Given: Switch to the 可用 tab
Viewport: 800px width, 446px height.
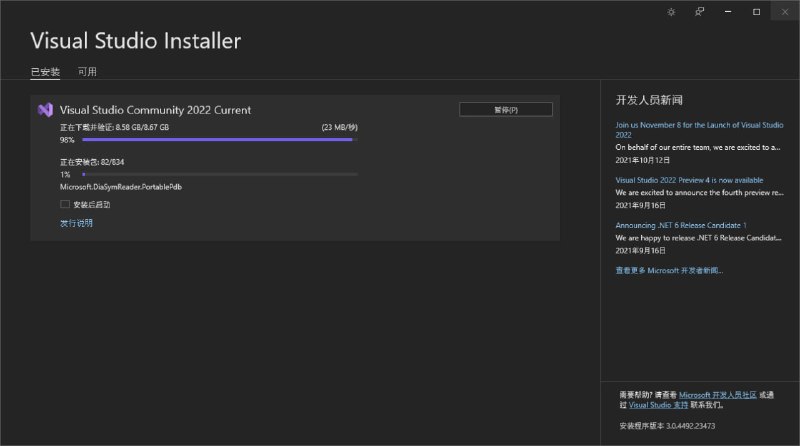Looking at the screenshot, I should [x=87, y=71].
